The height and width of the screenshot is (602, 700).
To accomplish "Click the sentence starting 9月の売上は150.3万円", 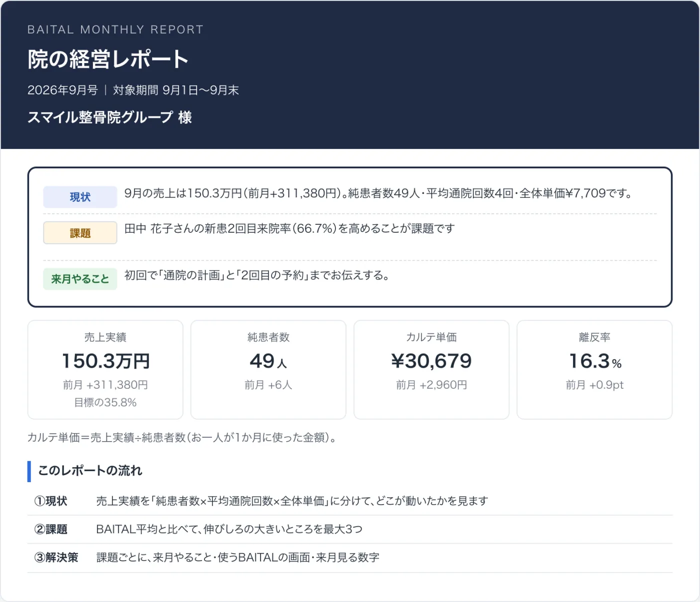I will (378, 193).
